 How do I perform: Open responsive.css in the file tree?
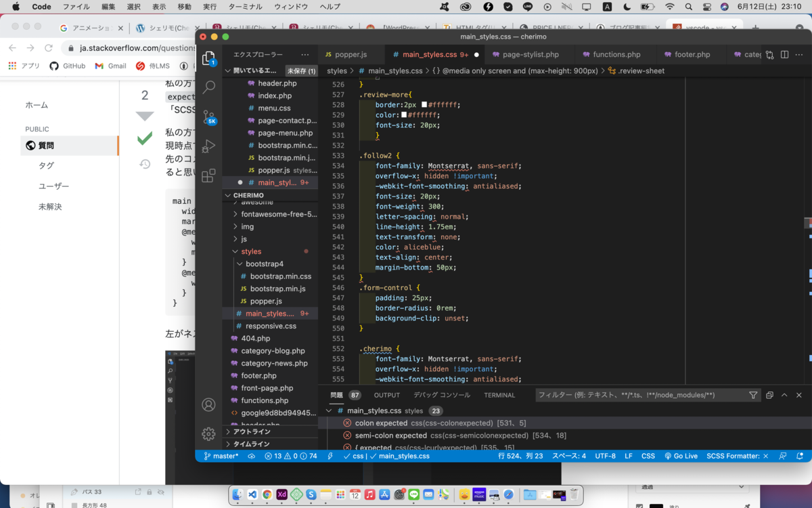271,326
